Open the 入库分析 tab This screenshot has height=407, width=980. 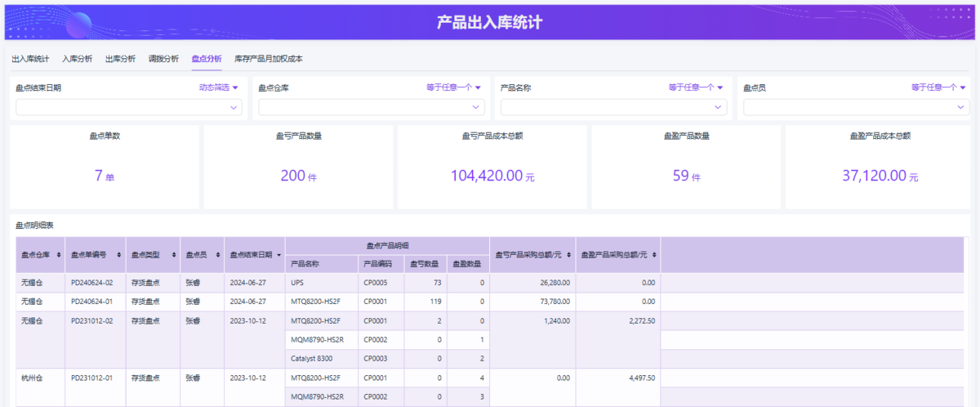click(78, 59)
